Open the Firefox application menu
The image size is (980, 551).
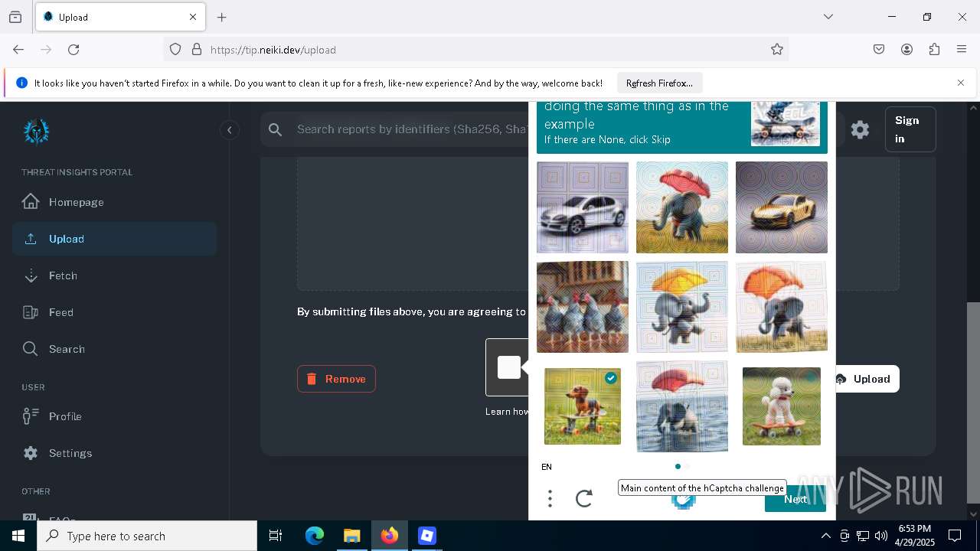[x=962, y=49]
